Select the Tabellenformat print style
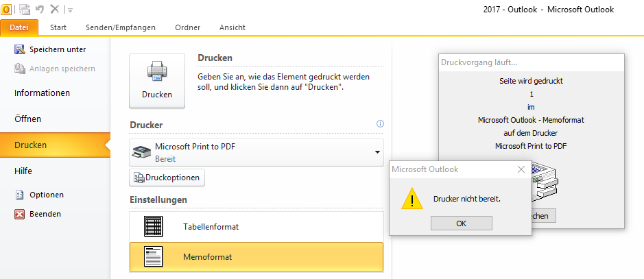This screenshot has height=279, width=644. pos(257,226)
